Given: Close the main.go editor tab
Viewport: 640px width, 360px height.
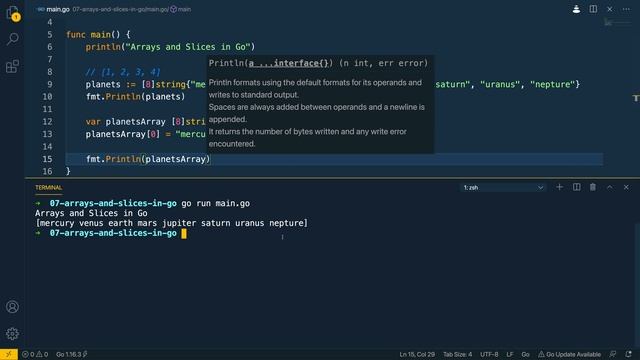Looking at the screenshot, I should (x=609, y=9).
